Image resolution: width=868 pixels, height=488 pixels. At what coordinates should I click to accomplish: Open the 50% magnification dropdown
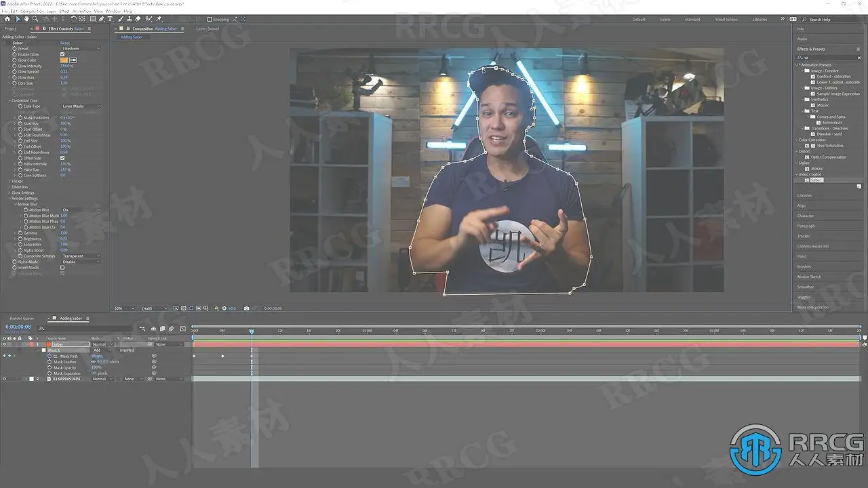pyautogui.click(x=124, y=308)
